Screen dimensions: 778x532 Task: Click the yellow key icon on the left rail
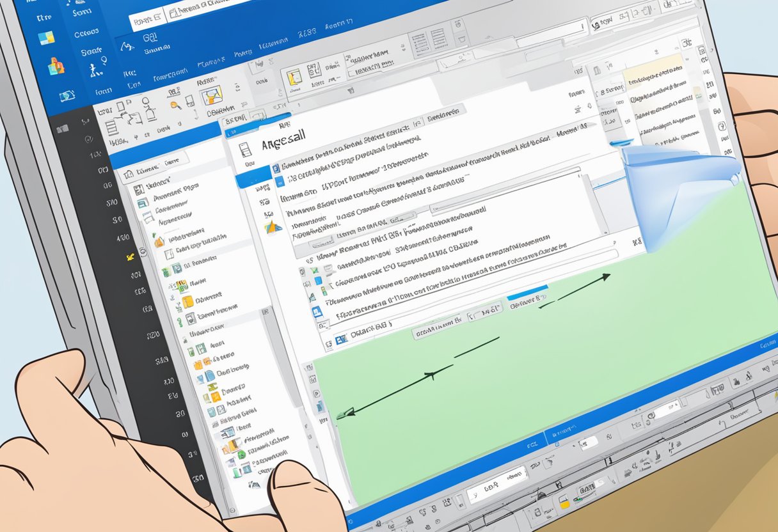131,256
